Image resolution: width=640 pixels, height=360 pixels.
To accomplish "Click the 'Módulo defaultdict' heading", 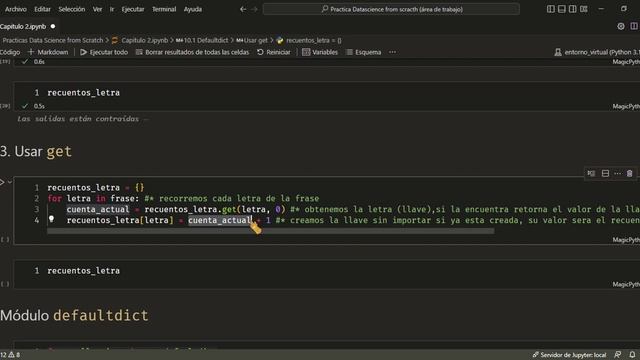I will [x=74, y=315].
